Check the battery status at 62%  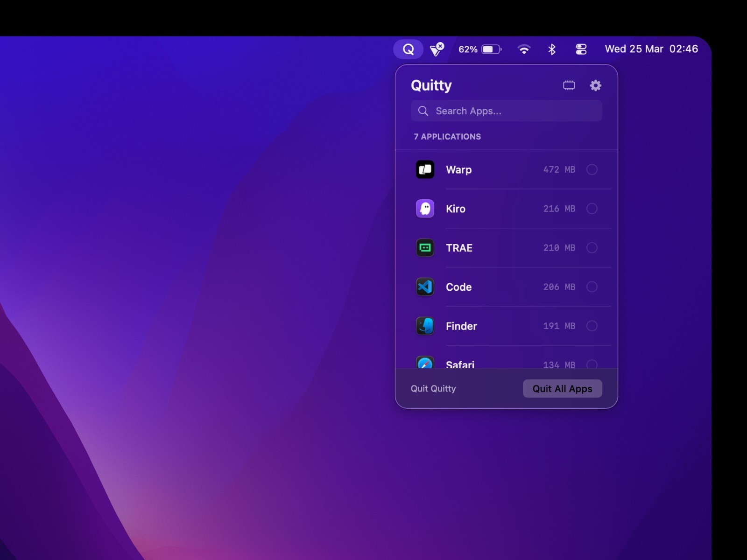coord(480,49)
